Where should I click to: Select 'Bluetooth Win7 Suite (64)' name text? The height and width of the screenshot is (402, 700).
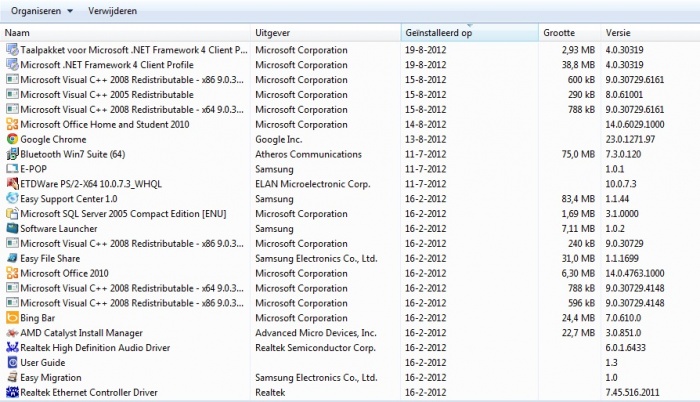coord(73,154)
